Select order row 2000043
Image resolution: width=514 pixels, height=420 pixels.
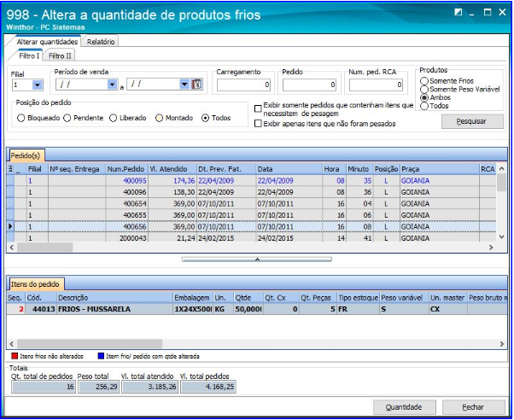point(251,237)
